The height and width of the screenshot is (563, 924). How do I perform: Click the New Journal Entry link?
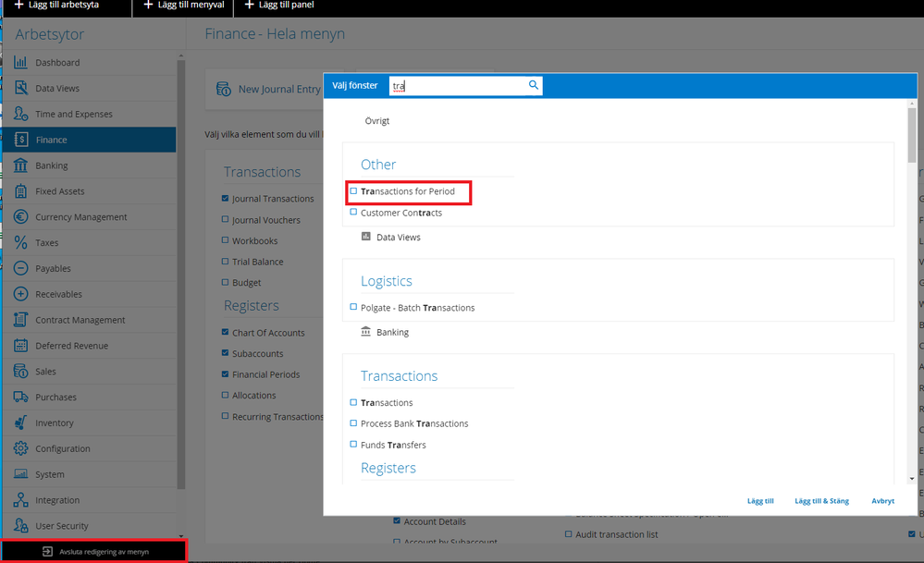[x=279, y=89]
